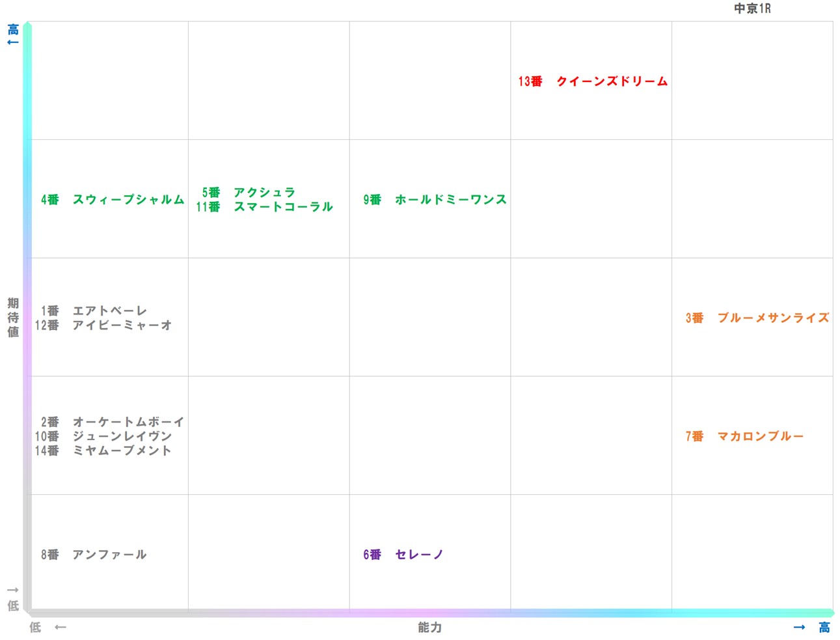Click the 1番 エアトベーレ label
The image size is (840, 640).
(93, 311)
